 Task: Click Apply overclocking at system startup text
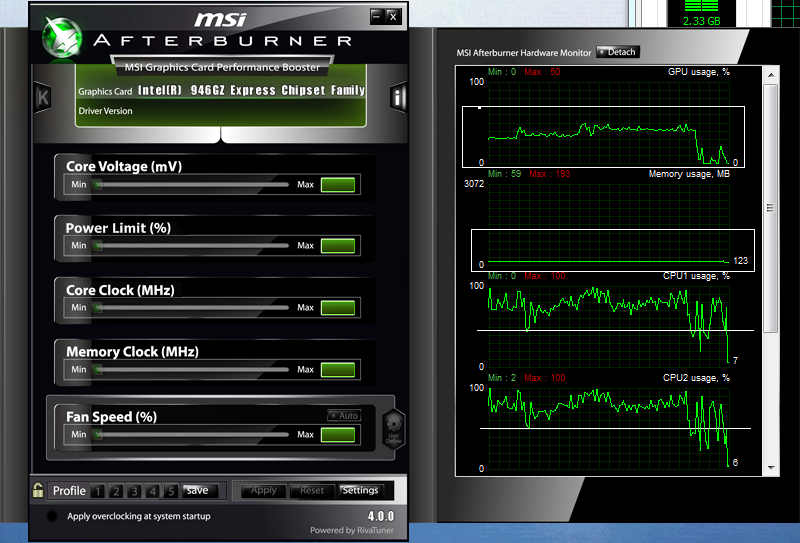pyautogui.click(x=139, y=516)
